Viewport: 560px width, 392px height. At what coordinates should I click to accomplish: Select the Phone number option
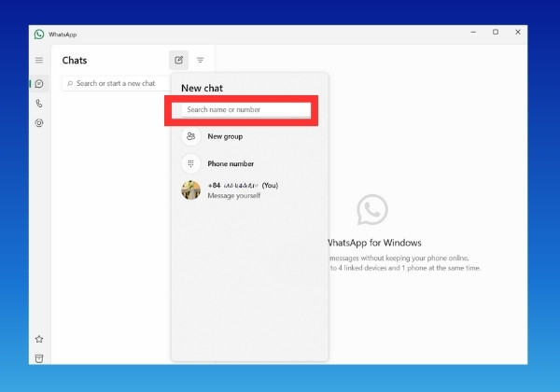coord(249,163)
